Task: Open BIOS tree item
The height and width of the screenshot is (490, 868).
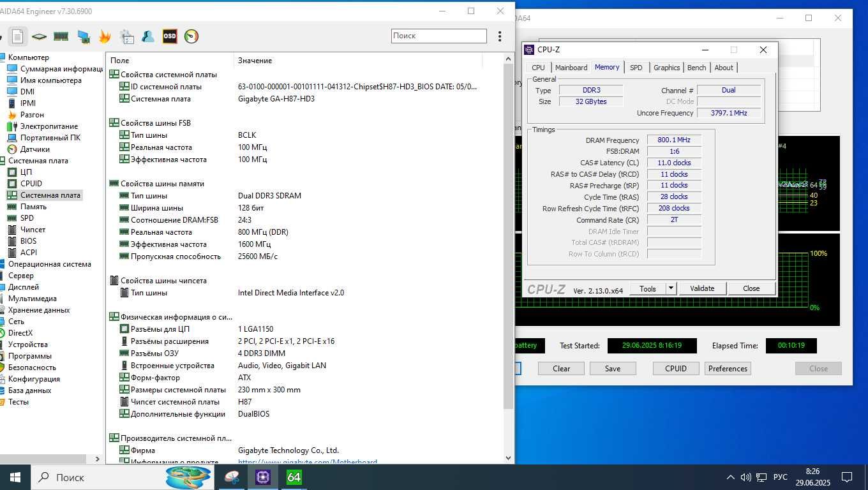Action: (28, 241)
